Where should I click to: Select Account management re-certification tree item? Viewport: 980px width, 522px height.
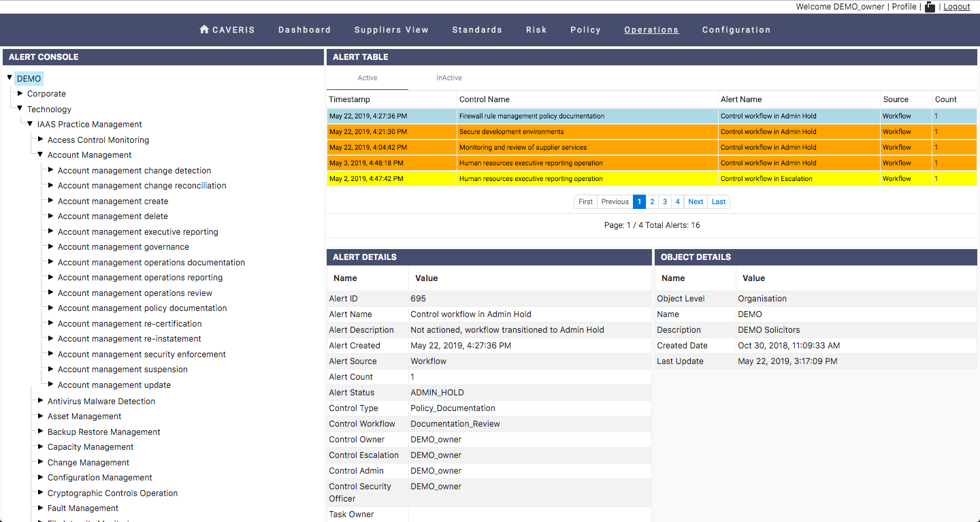tap(129, 324)
